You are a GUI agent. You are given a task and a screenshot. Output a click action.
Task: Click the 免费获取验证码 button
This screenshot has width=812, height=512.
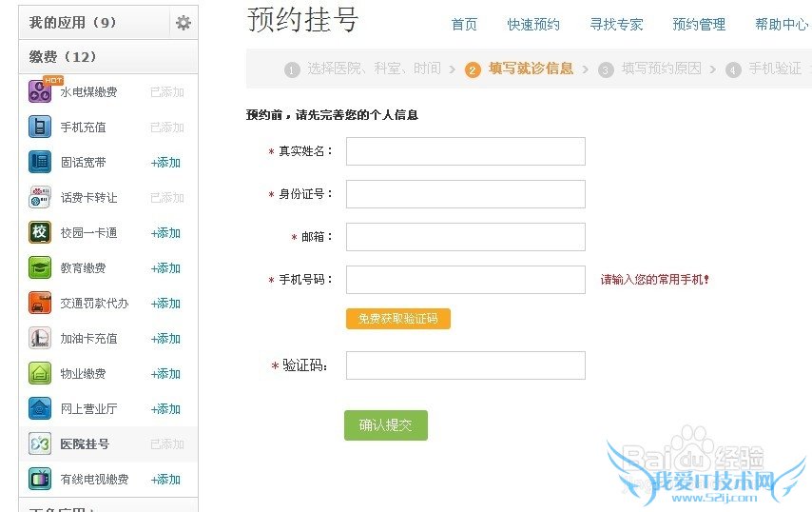tap(397, 319)
